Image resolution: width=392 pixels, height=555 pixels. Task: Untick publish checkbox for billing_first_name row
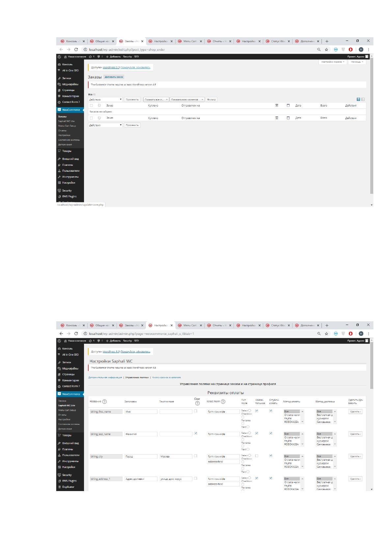click(x=271, y=411)
